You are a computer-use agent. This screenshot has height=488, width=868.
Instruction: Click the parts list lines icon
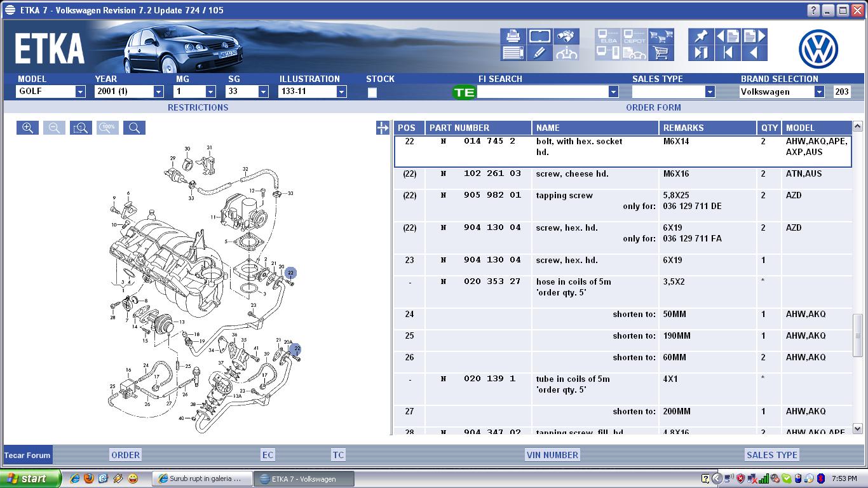[513, 53]
